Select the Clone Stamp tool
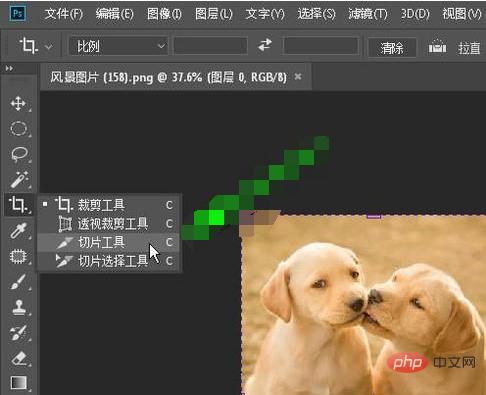Image resolution: width=486 pixels, height=395 pixels. pos(19,307)
